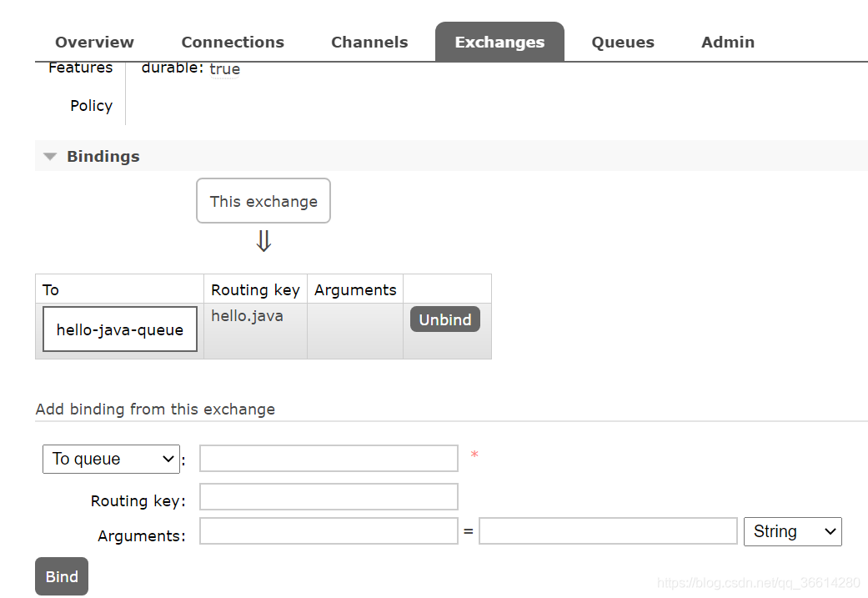The height and width of the screenshot is (598, 868).
Task: Open the To queue dropdown
Action: tap(111, 459)
